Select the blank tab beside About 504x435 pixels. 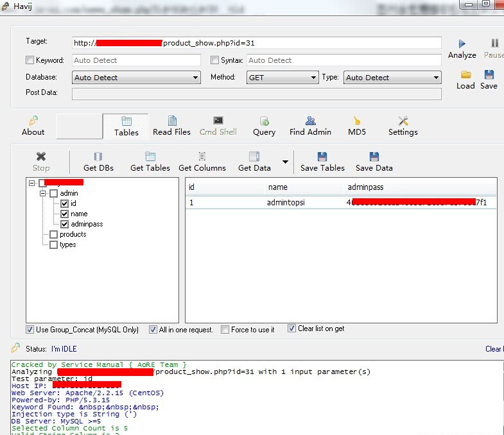click(x=80, y=126)
